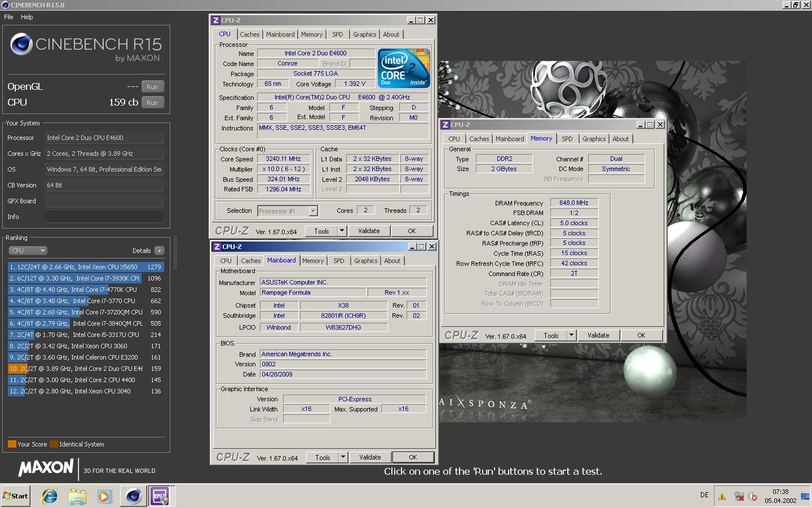This screenshot has height=508, width=812.
Task: Click the Identical System legend swatch
Action: pos(54,444)
